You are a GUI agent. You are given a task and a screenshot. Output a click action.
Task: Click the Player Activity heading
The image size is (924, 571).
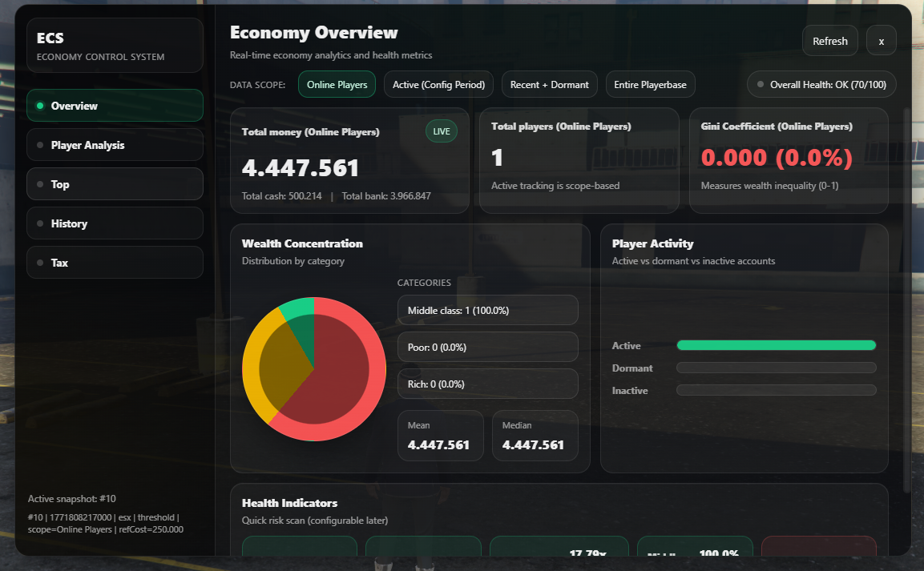pyautogui.click(x=652, y=243)
